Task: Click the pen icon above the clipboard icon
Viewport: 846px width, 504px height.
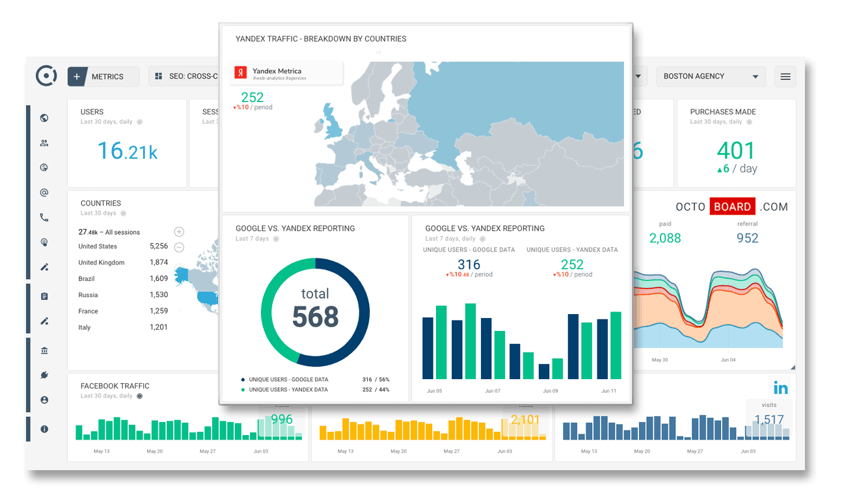Action: (44, 267)
